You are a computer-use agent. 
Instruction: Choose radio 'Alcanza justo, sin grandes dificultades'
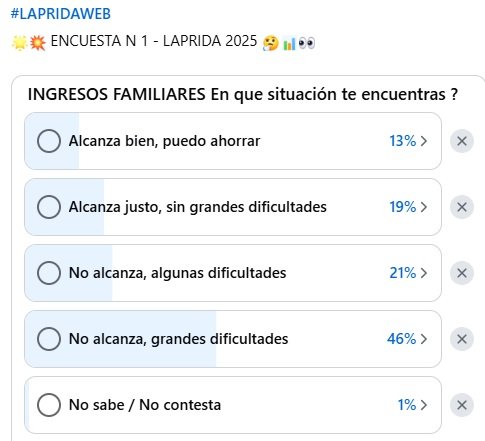(x=49, y=207)
